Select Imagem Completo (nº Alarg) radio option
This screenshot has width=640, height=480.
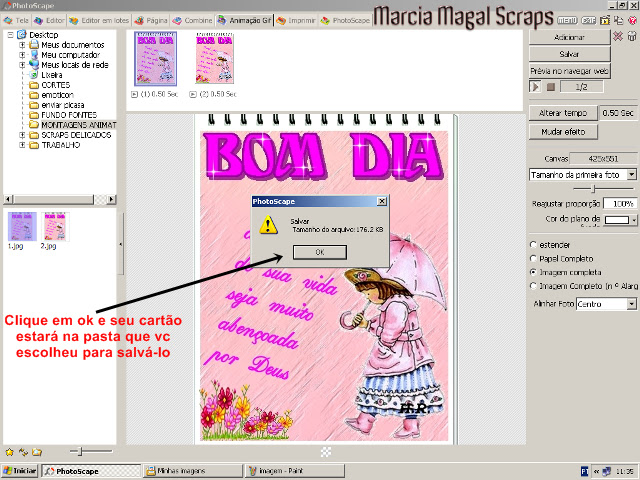[x=533, y=286]
